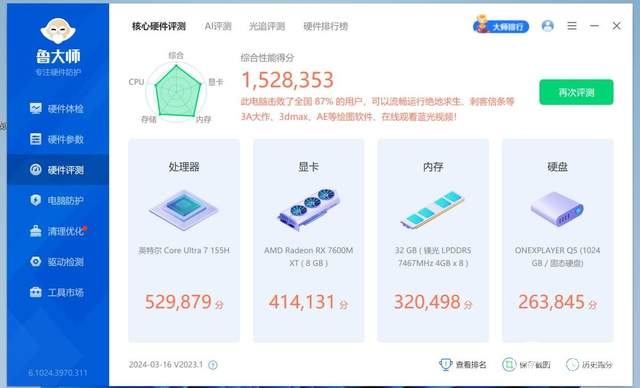Open the 硬件排行榜 tab

[325, 27]
